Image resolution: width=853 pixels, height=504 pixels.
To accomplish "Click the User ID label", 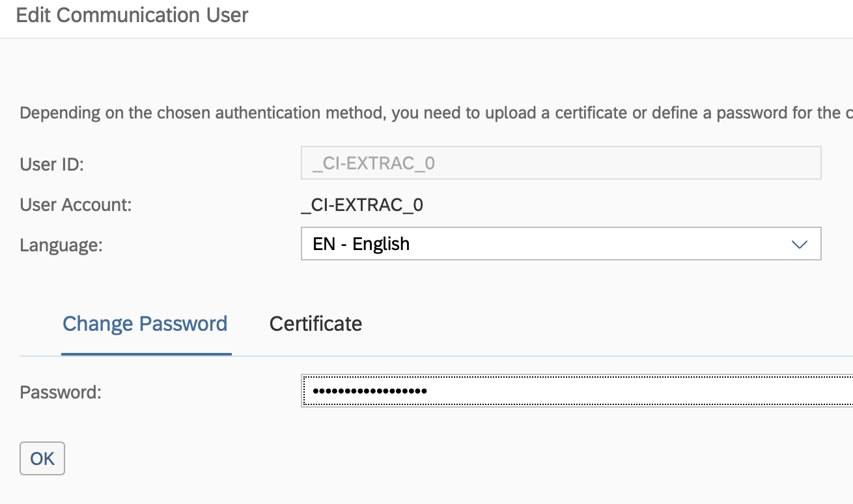I will 52,163.
